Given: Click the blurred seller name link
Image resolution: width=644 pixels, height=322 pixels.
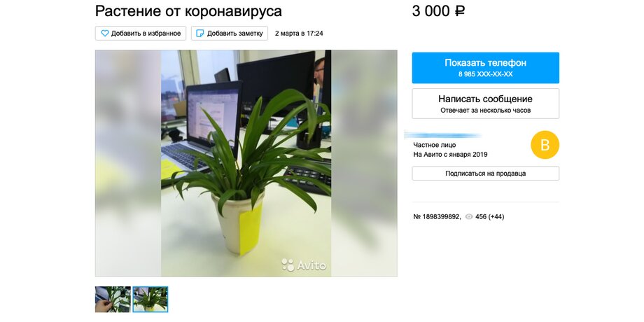Looking at the screenshot, I should point(442,134).
